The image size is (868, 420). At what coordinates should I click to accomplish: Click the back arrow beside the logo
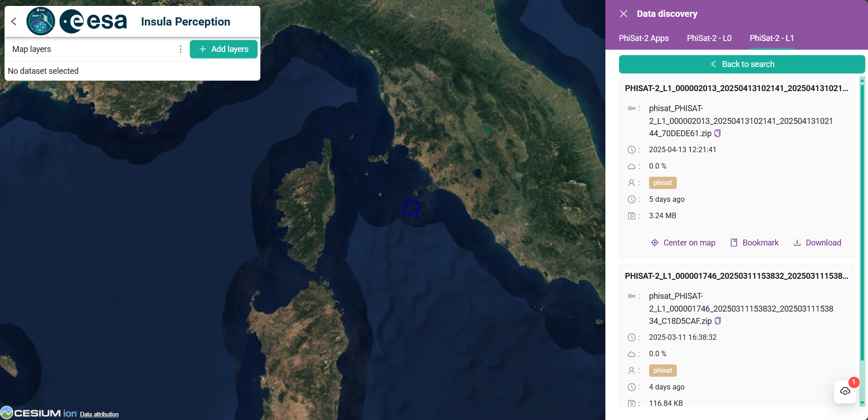click(14, 21)
